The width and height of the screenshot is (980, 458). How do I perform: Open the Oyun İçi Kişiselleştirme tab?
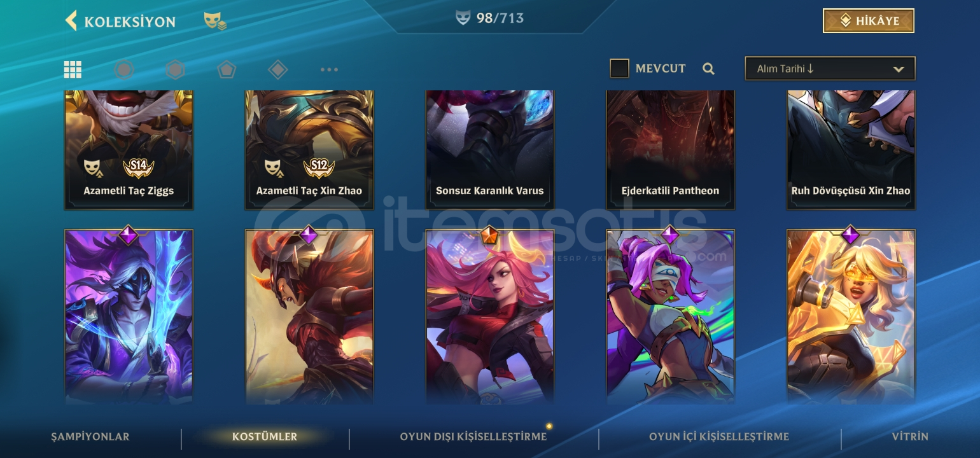719,437
